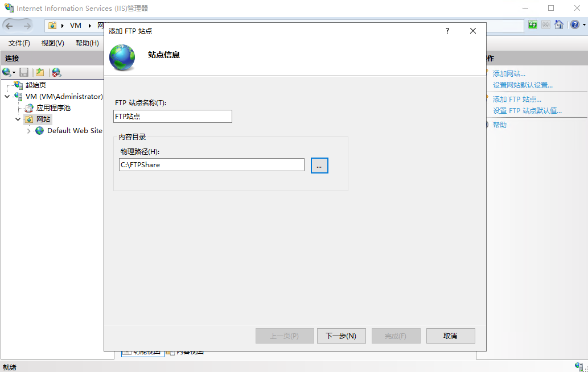Click the connect-to-server globe icon
This screenshot has width=588, height=372.
[x=7, y=72]
